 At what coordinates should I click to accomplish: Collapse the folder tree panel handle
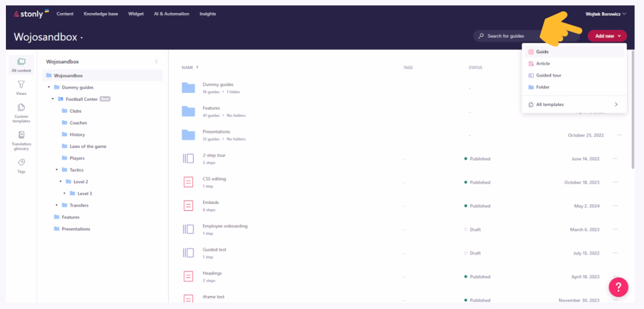(x=156, y=62)
